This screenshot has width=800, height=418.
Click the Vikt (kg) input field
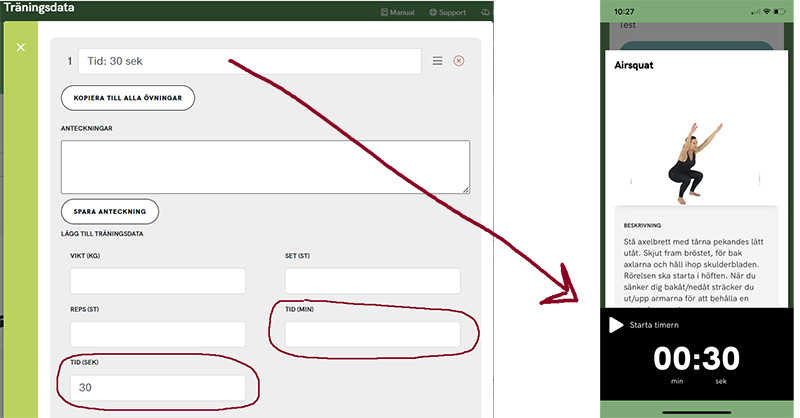tap(158, 281)
